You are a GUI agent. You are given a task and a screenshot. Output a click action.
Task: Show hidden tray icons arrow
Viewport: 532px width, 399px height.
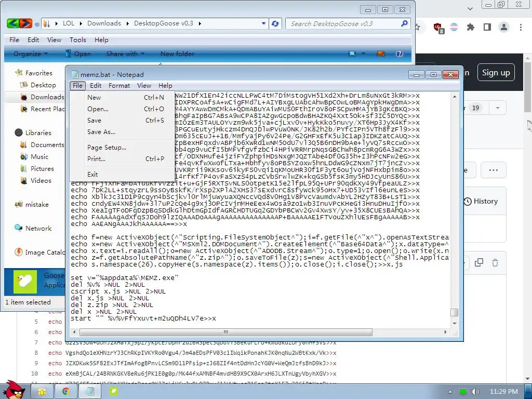pos(450,392)
